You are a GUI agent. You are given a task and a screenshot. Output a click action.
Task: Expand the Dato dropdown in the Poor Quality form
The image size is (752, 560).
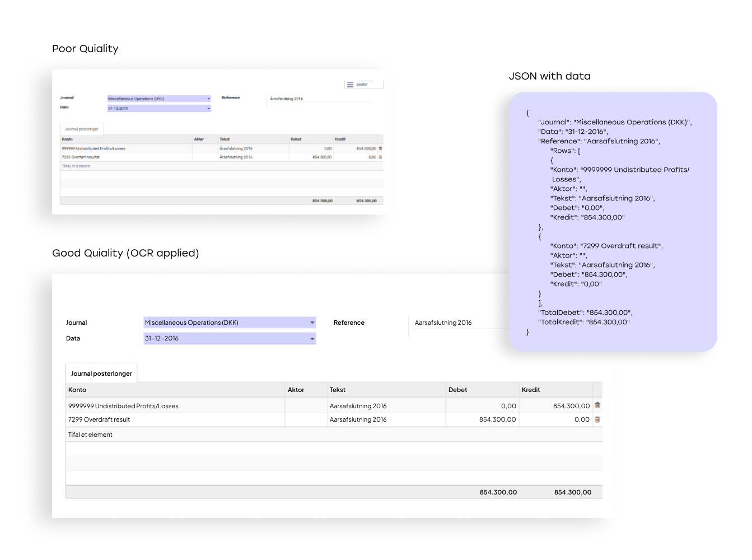pyautogui.click(x=208, y=109)
